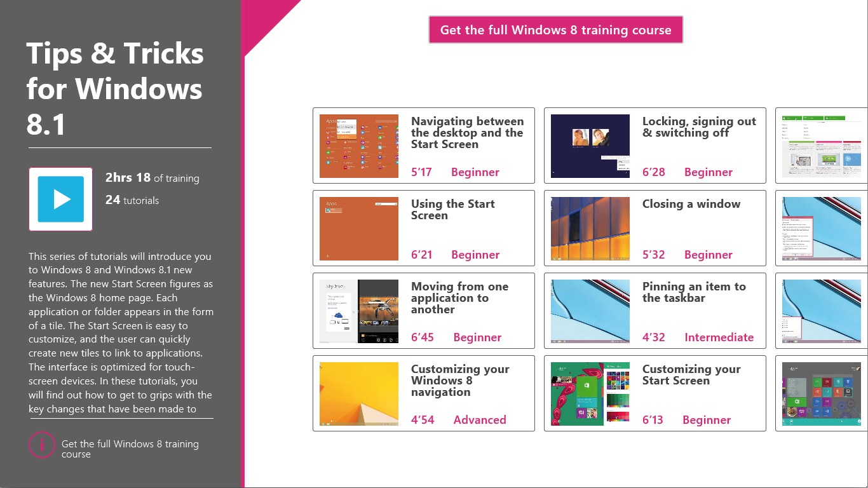868x488 pixels.
Task: Open 'Closing a window' tutorial thumbnail
Action: point(590,229)
